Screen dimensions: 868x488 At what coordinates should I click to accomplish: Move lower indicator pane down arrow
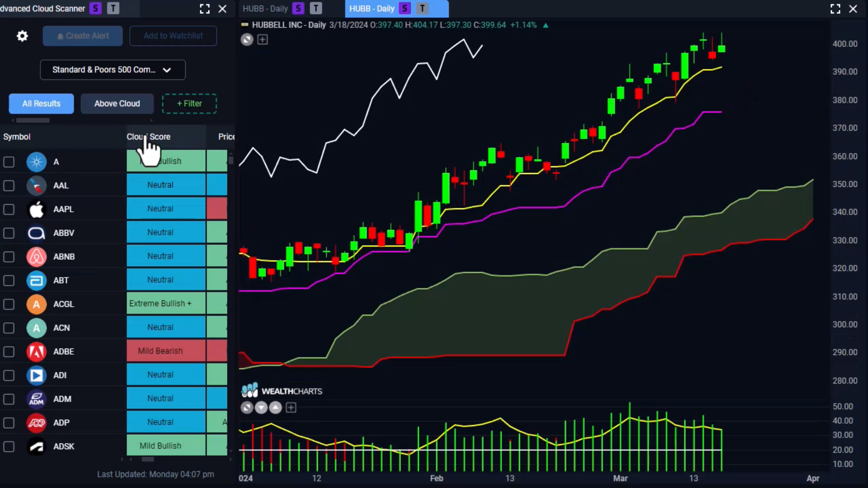[x=261, y=408]
